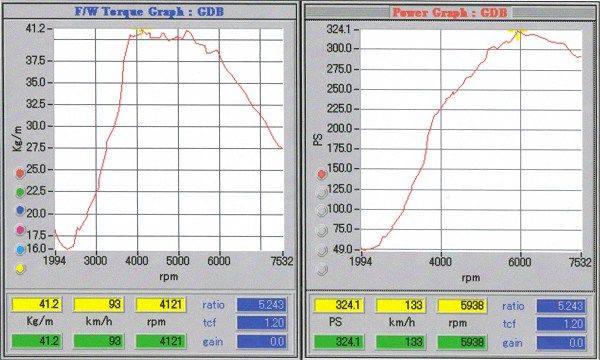Select the yellow 41.2 Kg/m torque field
The height and width of the screenshot is (360, 600).
[x=37, y=305]
